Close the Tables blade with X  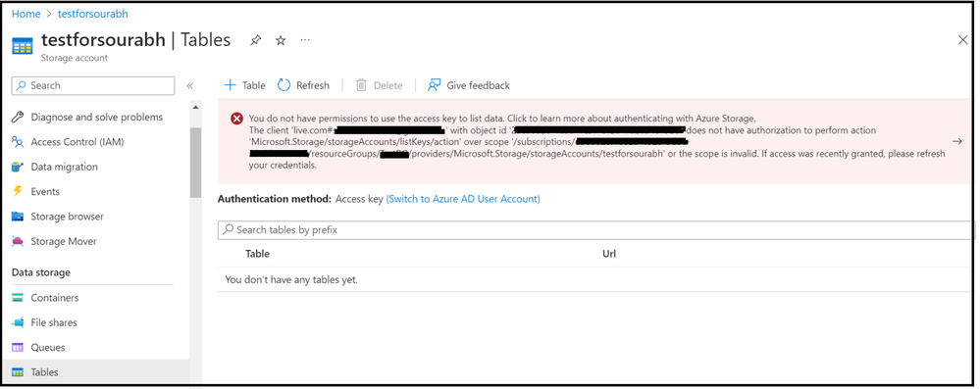963,40
